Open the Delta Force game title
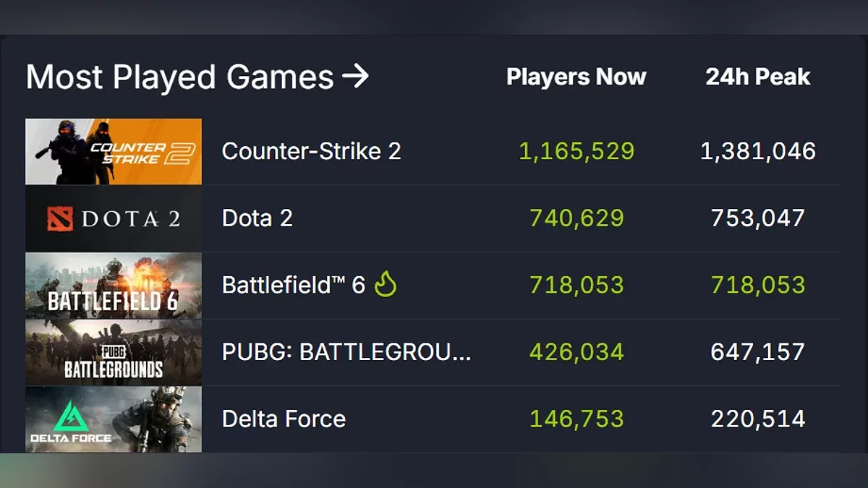This screenshot has height=488, width=868. coord(284,419)
